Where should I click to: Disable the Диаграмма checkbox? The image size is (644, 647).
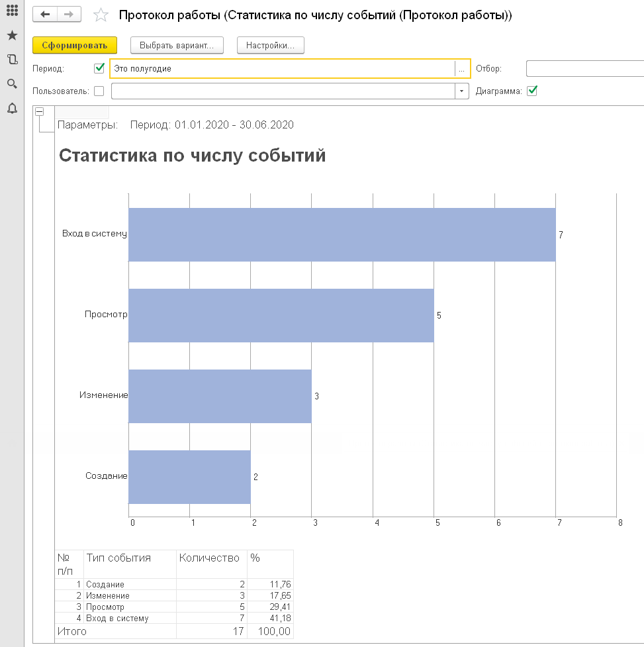click(x=531, y=91)
